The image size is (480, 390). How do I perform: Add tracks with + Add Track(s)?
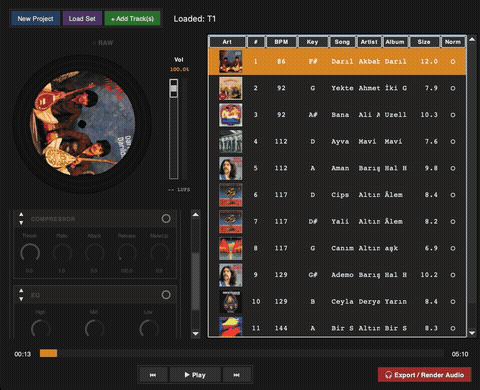132,19
